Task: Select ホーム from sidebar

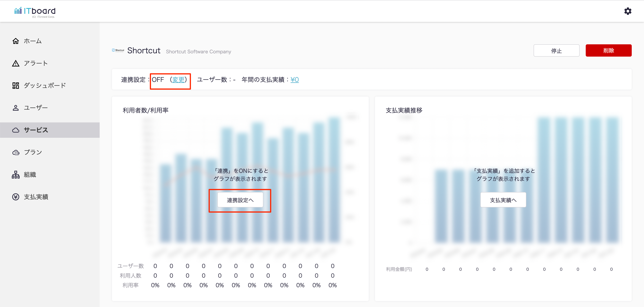Action: click(33, 41)
